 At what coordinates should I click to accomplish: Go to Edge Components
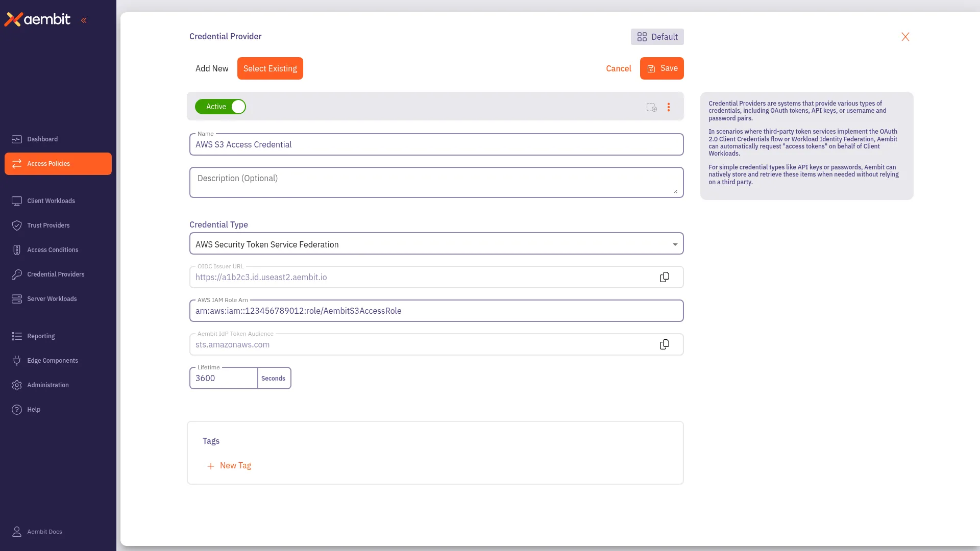click(x=58, y=361)
